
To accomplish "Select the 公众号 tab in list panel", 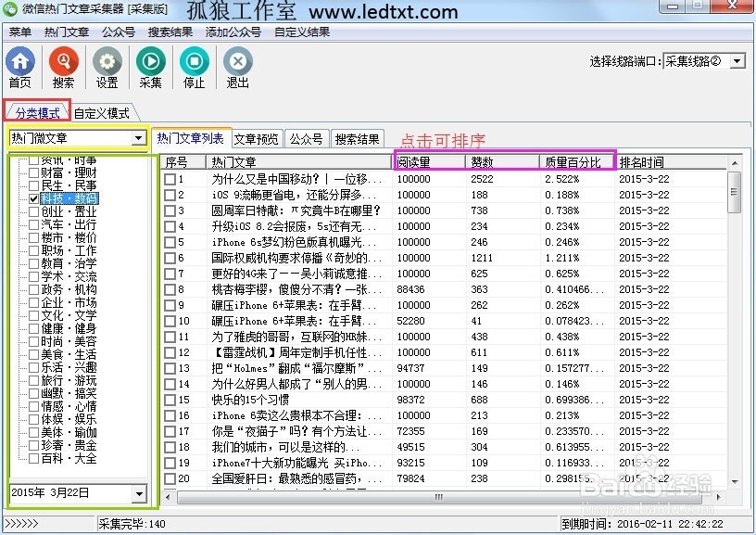I will tap(306, 139).
